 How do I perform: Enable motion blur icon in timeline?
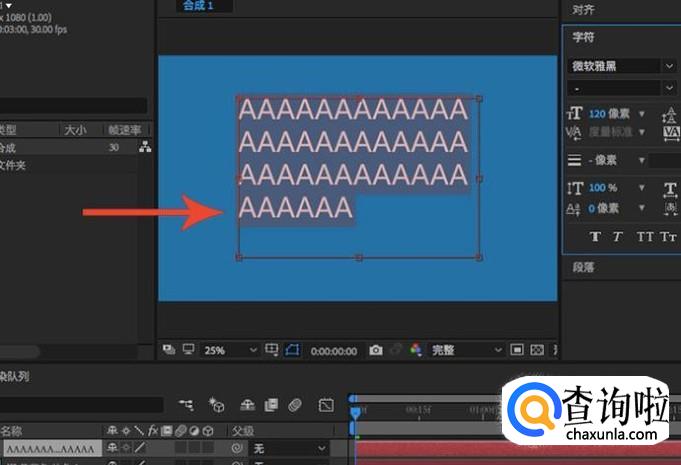tap(295, 405)
